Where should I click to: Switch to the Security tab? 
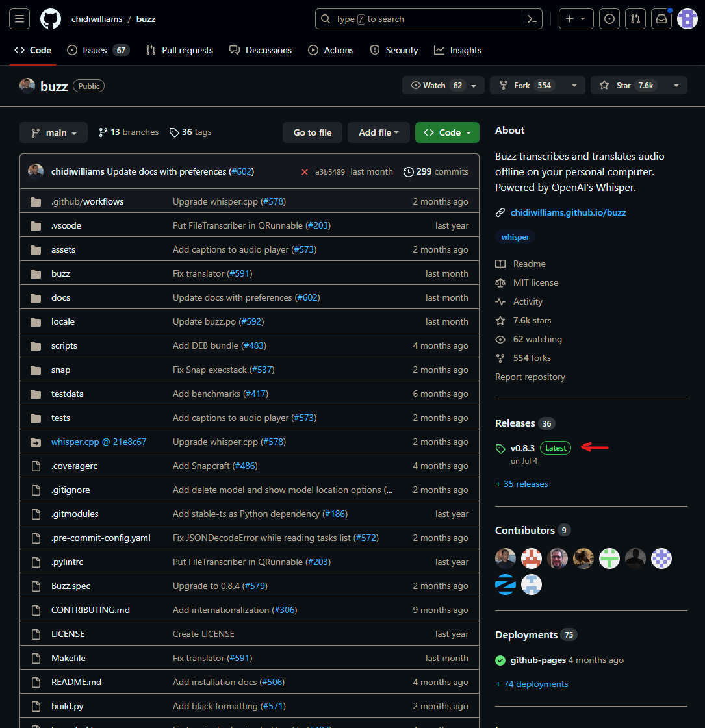click(394, 50)
